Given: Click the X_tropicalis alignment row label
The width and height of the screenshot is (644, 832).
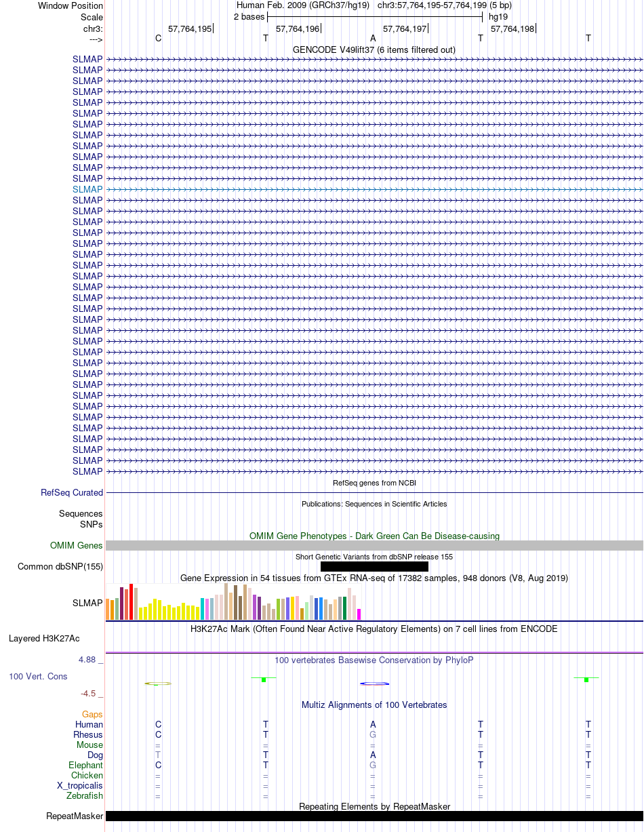Looking at the screenshot, I should tap(80, 785).
